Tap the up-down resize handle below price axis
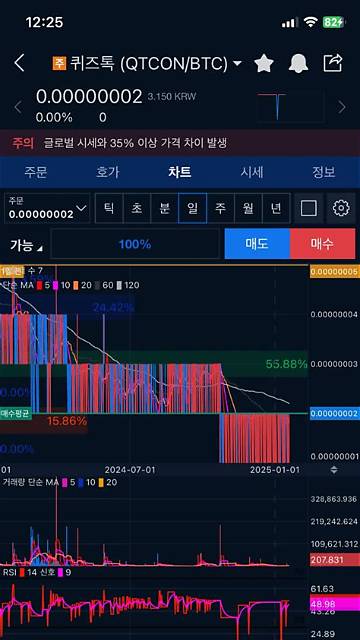 pos(334,470)
